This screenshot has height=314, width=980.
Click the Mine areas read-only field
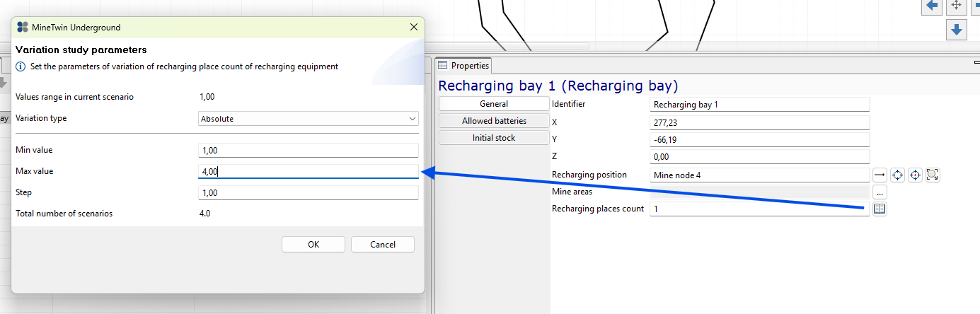point(759,192)
